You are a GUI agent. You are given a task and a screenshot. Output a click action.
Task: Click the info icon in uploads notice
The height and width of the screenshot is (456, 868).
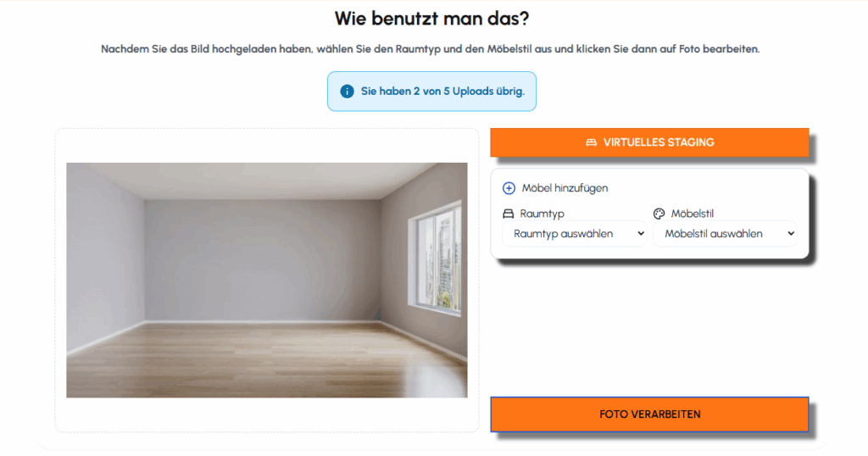(347, 92)
